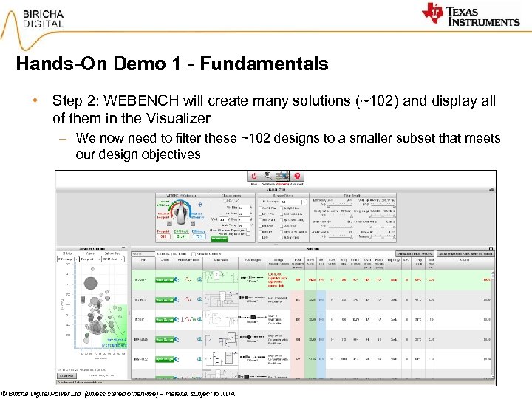Sort by the IC Cost column header

pyautogui.click(x=464, y=264)
